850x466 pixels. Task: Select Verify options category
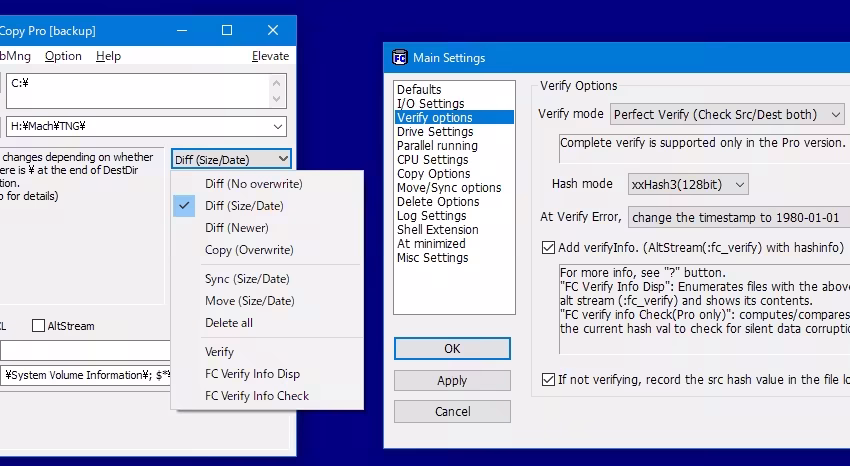click(454, 118)
